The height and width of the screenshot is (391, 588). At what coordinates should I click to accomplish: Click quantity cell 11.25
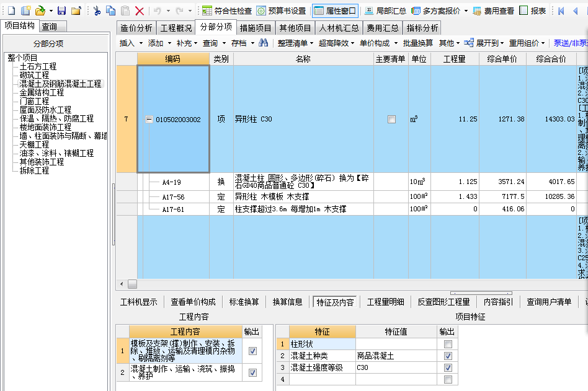pos(455,119)
